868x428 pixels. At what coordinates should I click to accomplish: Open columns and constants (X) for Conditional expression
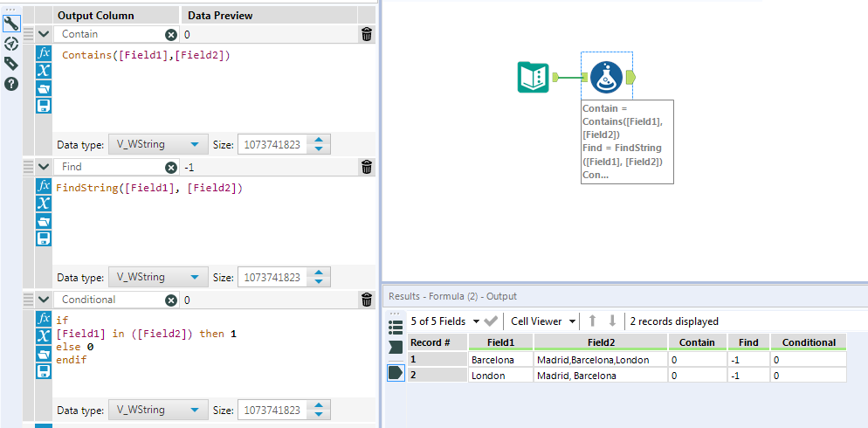tap(44, 336)
